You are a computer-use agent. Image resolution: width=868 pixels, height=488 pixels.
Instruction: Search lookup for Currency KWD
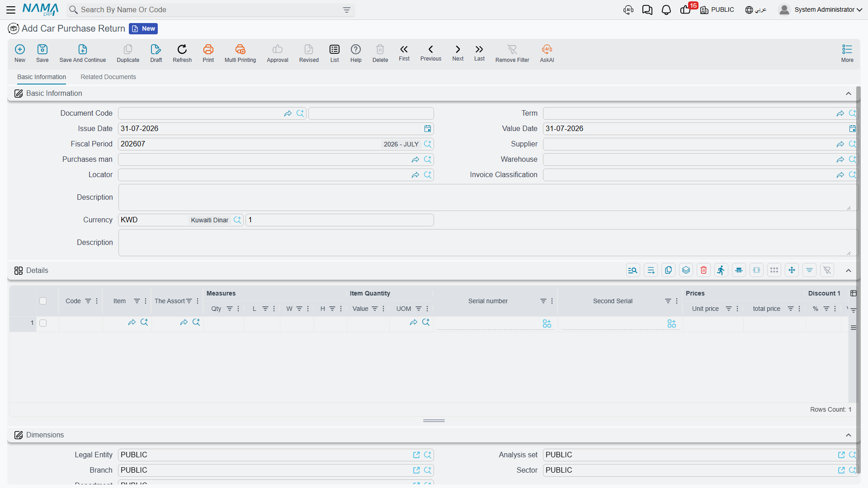coord(237,220)
